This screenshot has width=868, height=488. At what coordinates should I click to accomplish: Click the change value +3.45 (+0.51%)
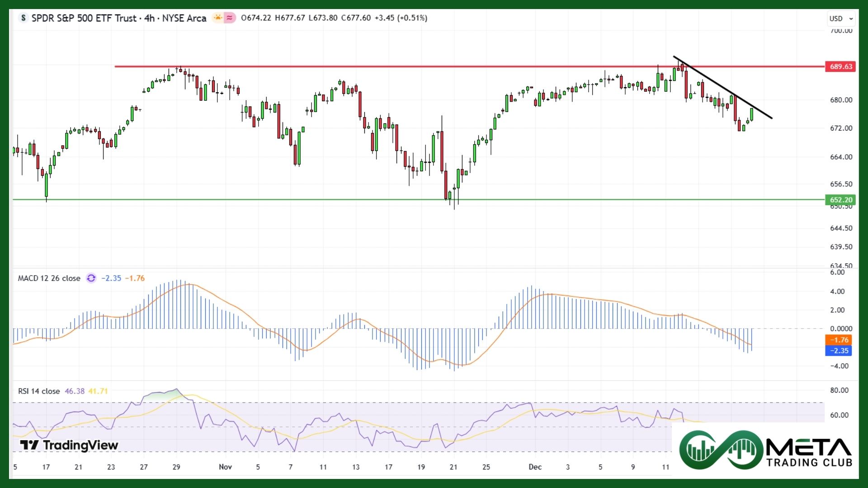401,18
